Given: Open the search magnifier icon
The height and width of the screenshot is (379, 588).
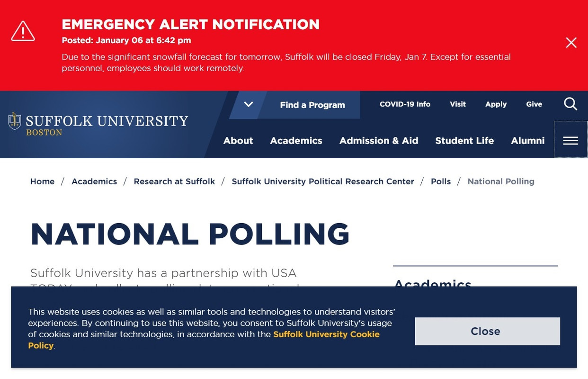Looking at the screenshot, I should point(570,104).
